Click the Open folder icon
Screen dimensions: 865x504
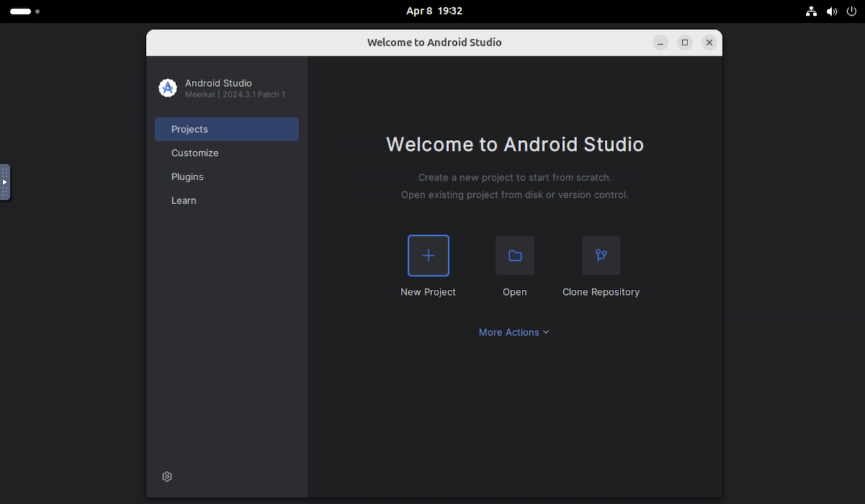click(x=515, y=256)
